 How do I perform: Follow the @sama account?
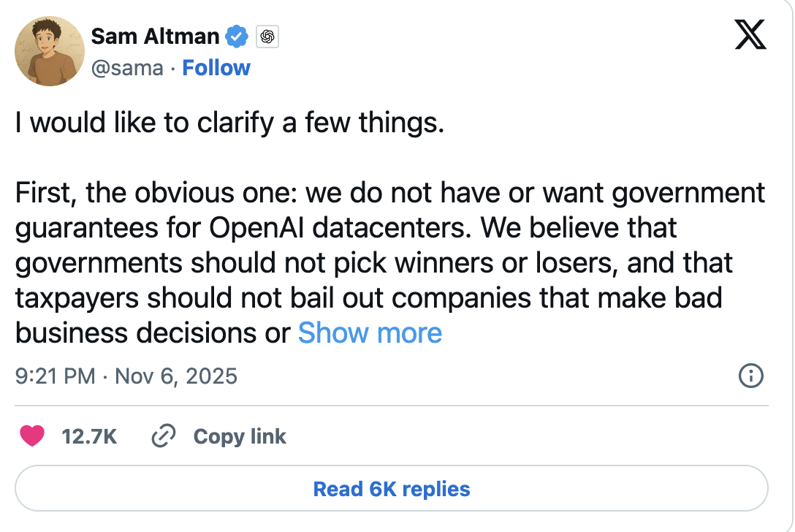216,67
